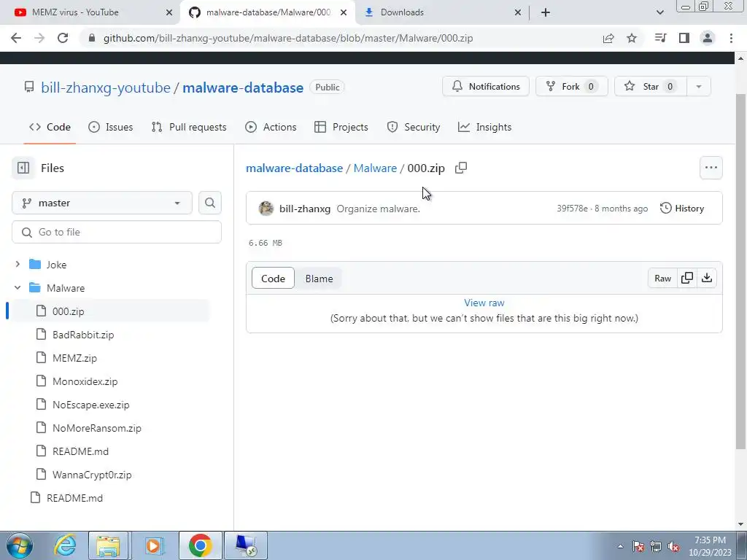
Task: Open WannaCrypt0r.zip in file tree
Action: pyautogui.click(x=91, y=475)
